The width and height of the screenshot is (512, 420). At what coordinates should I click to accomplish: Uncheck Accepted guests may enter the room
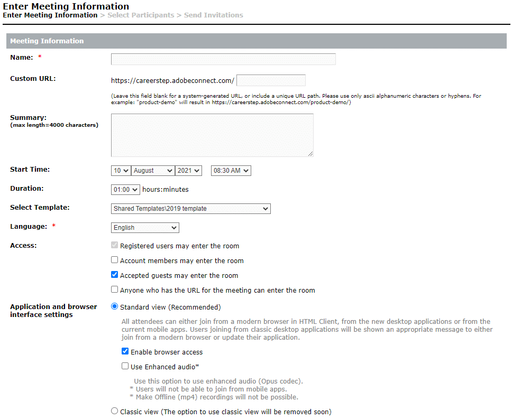[x=114, y=275]
